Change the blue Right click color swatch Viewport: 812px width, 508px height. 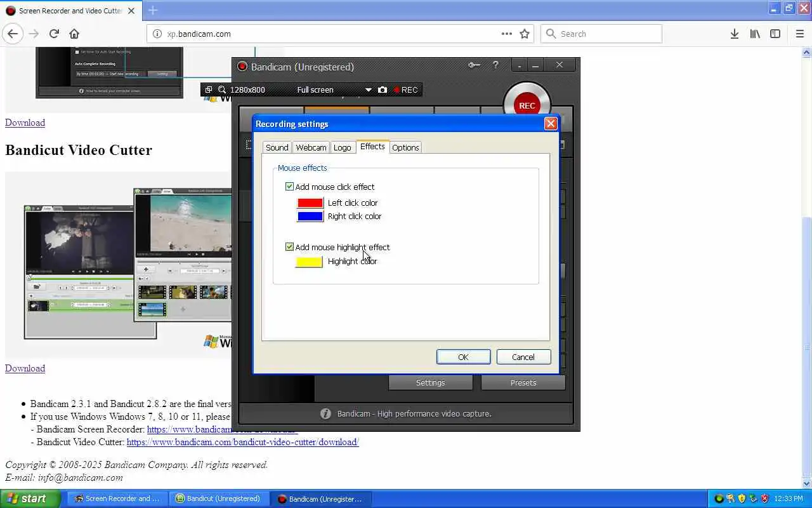[310, 216]
